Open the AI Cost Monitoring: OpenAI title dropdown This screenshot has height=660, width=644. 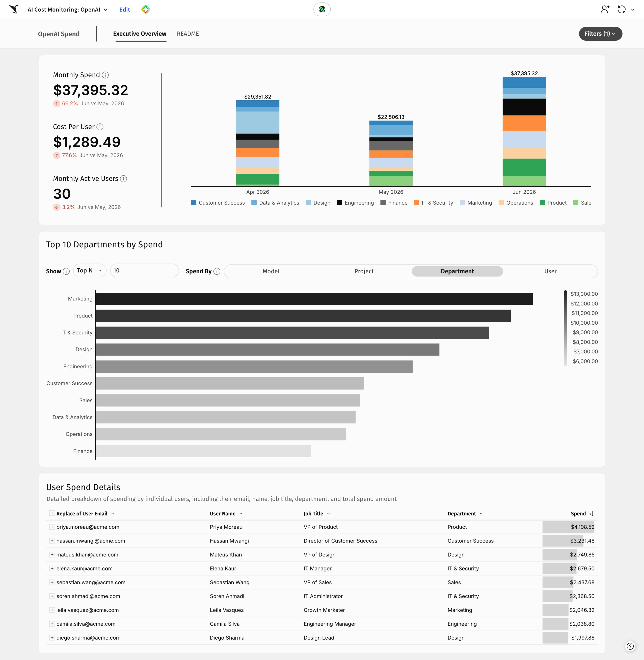point(67,9)
